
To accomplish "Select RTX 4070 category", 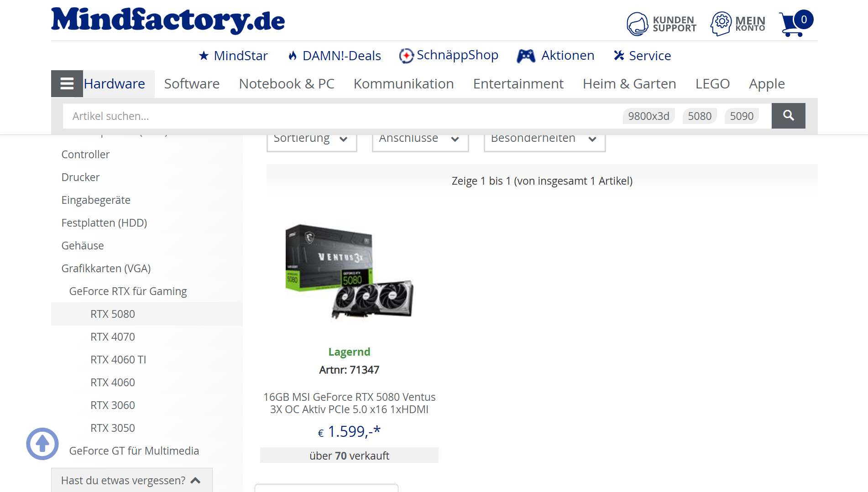I will tap(113, 337).
